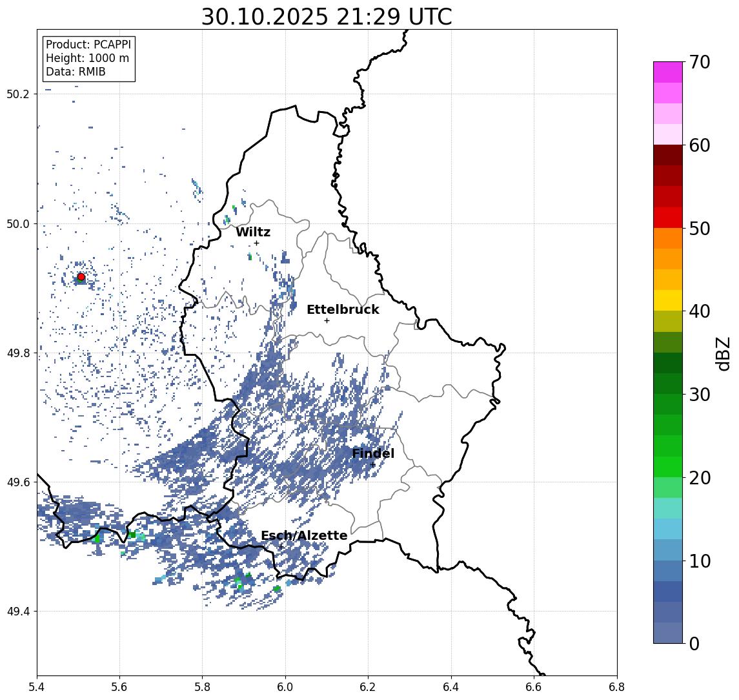Click the longitude 5.6 axis label
Screen dimensions: 739x700
[x=119, y=687]
